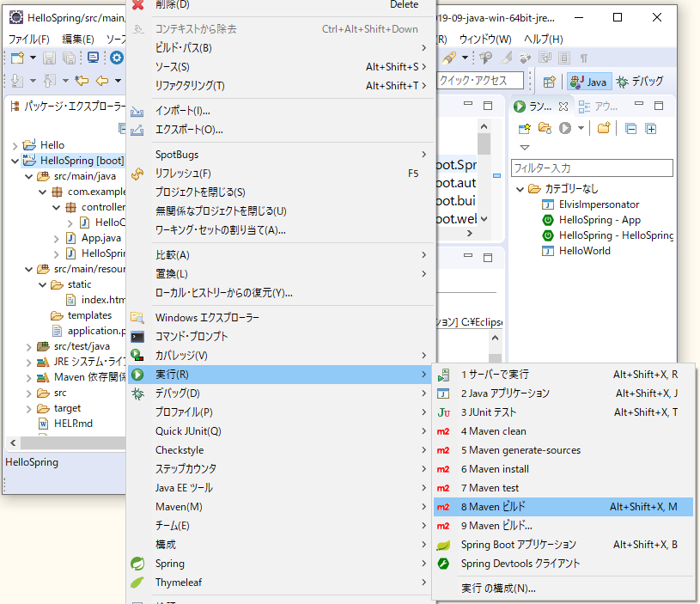Click the Save toolbar icon
The height and width of the screenshot is (604, 700).
coord(49,58)
